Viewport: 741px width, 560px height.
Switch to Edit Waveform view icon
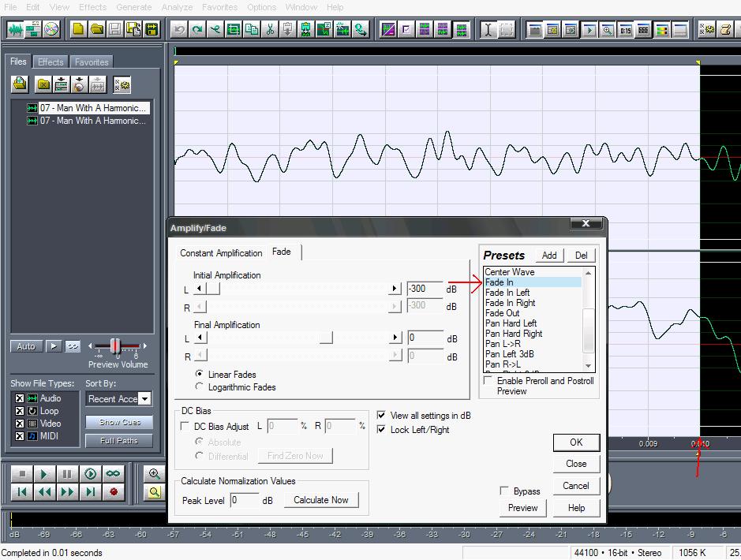pyautogui.click(x=15, y=30)
